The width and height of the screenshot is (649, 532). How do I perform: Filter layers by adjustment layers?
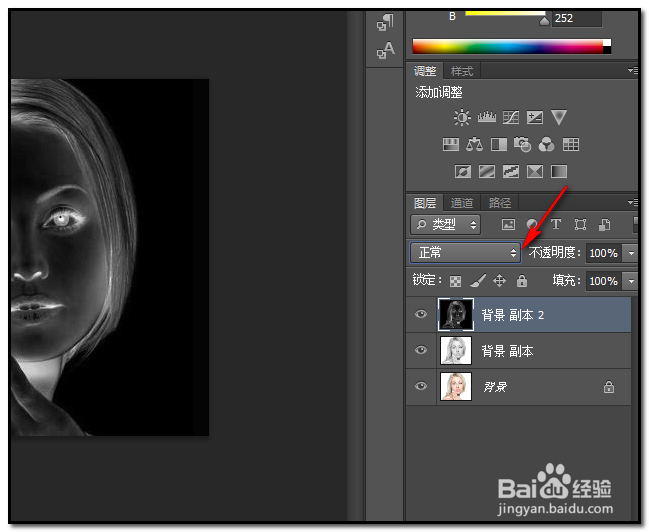tap(532, 225)
